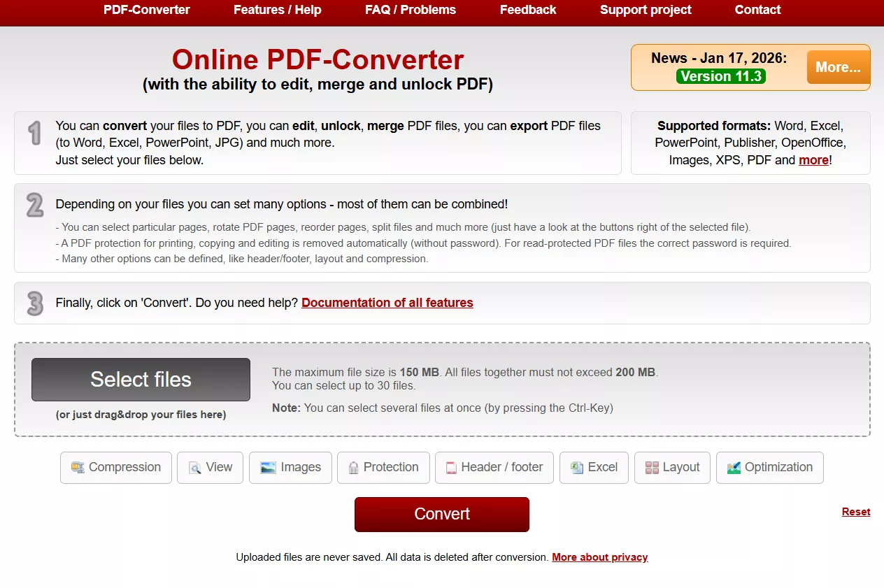Click Select files to upload documents
Viewport: 884px width, 588px height.
[x=140, y=379]
